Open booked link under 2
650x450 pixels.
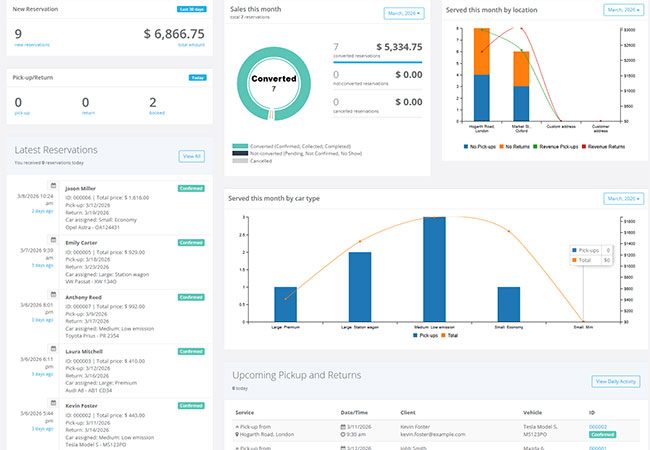pyautogui.click(x=157, y=113)
